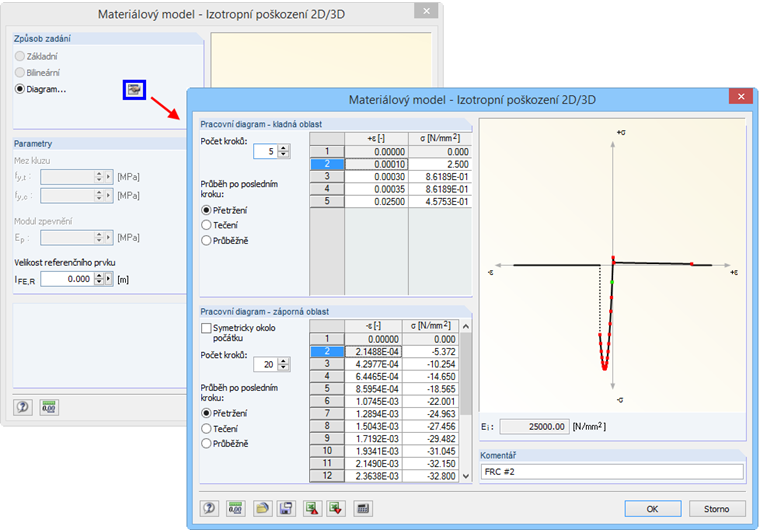Select negative table cell 1.9341E-03
Screen dimensions: 760x532
tap(373, 451)
